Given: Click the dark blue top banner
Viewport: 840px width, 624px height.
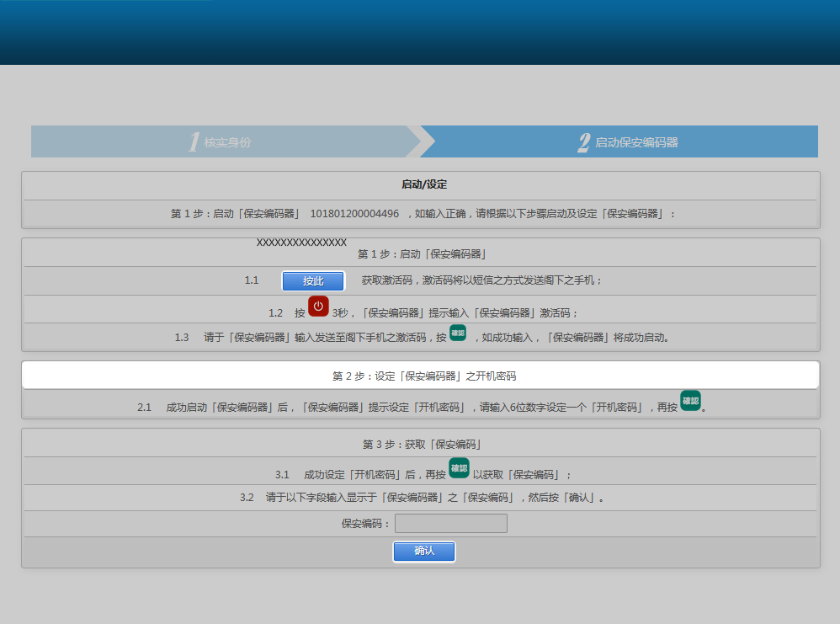Looking at the screenshot, I should tap(420, 32).
